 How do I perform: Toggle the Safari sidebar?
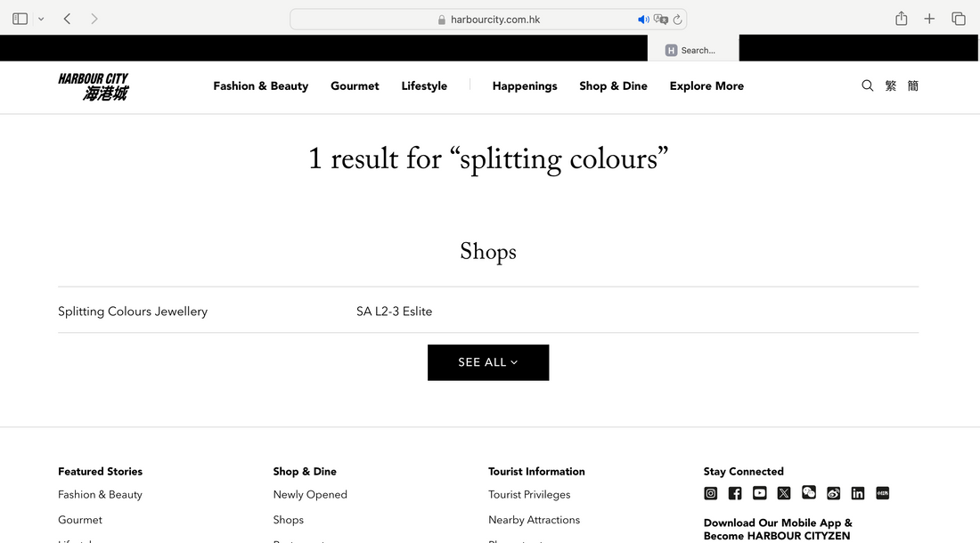pyautogui.click(x=20, y=19)
